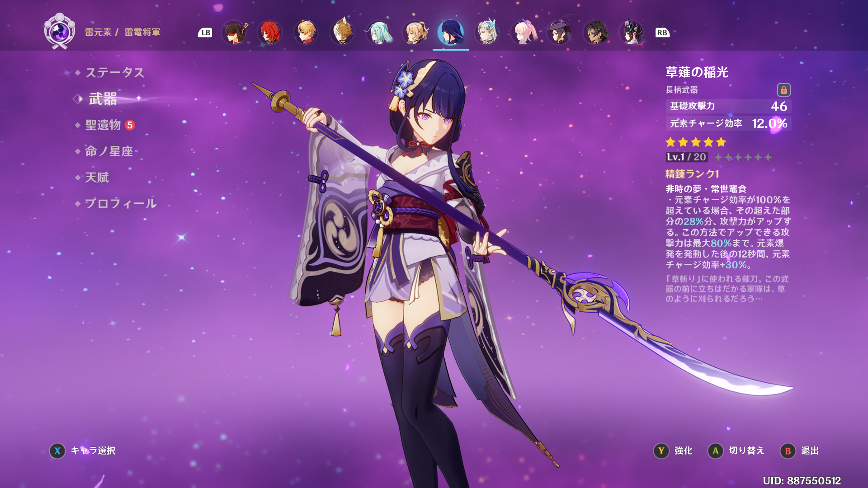
Task: Select Thoma's blond-haired portrait
Action: pos(306,33)
